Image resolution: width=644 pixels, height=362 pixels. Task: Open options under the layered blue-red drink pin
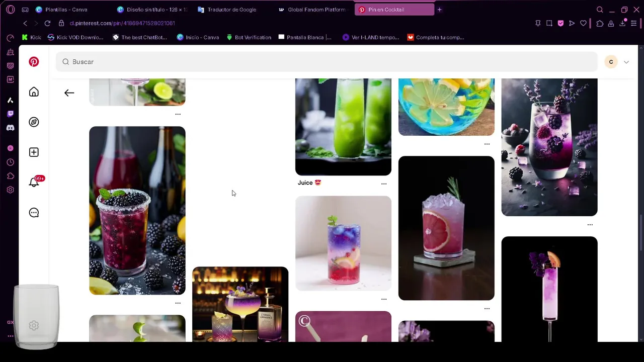[384, 299]
